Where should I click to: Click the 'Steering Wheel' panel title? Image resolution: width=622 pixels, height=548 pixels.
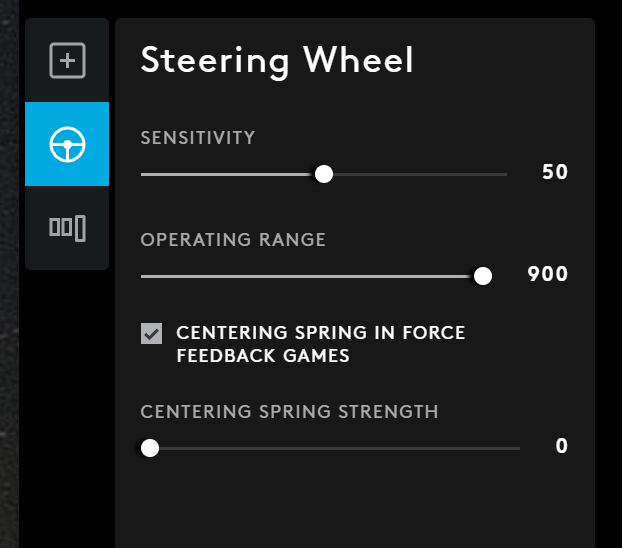(x=276, y=61)
